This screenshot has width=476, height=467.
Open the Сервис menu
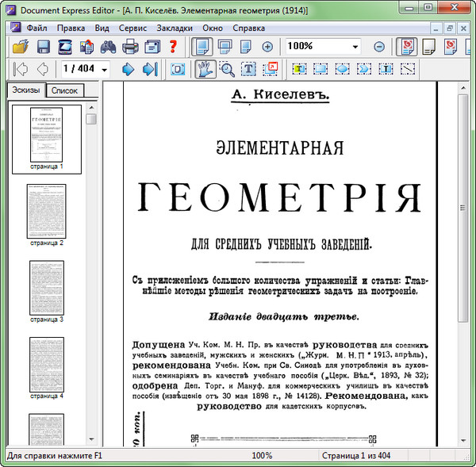(135, 27)
